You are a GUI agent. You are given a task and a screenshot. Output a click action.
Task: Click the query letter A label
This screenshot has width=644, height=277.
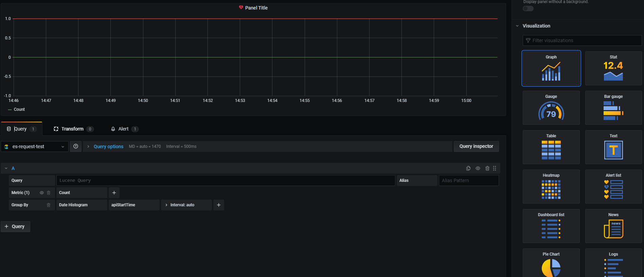pos(13,168)
